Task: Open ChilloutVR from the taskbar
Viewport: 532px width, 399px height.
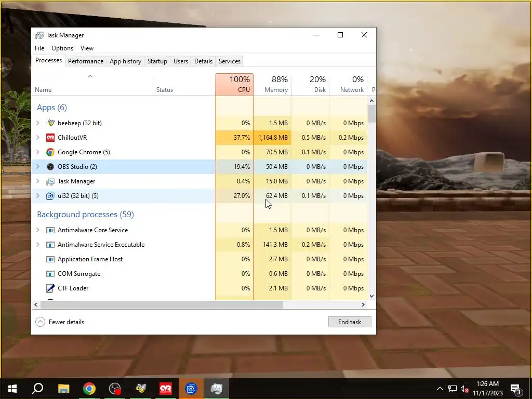Action: click(166, 389)
